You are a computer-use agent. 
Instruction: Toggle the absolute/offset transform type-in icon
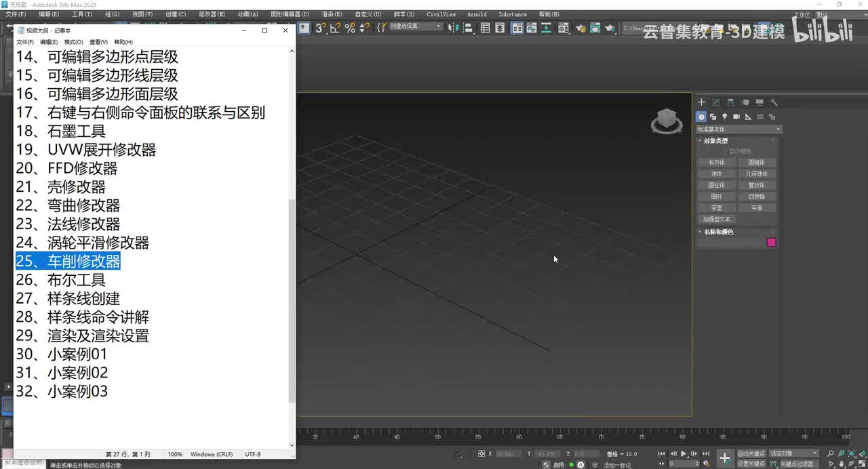coord(481,453)
